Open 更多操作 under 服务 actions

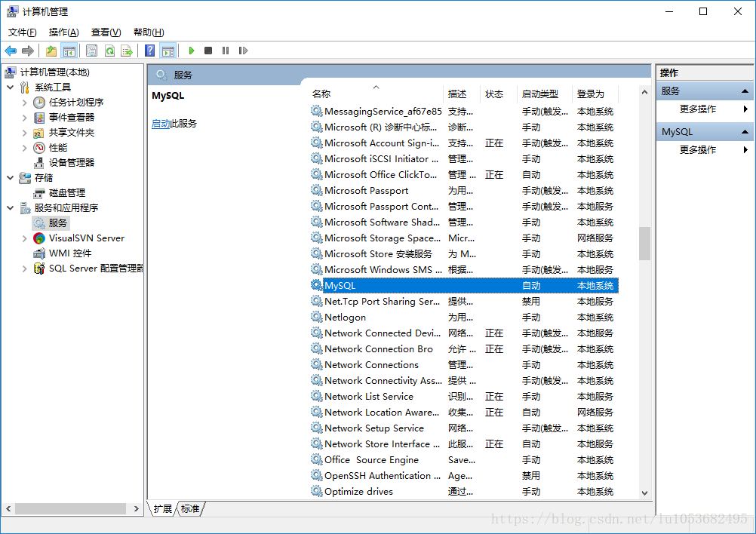click(698, 109)
